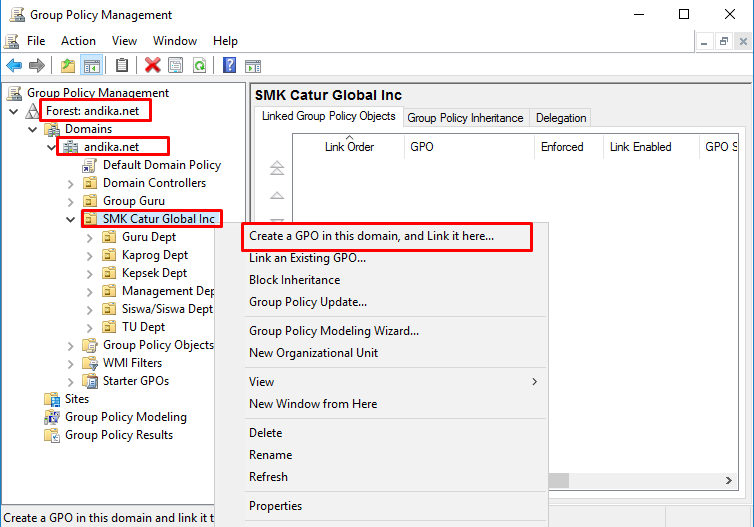Collapse the Domains tree node
Screen dimensions: 754x527
click(x=32, y=129)
